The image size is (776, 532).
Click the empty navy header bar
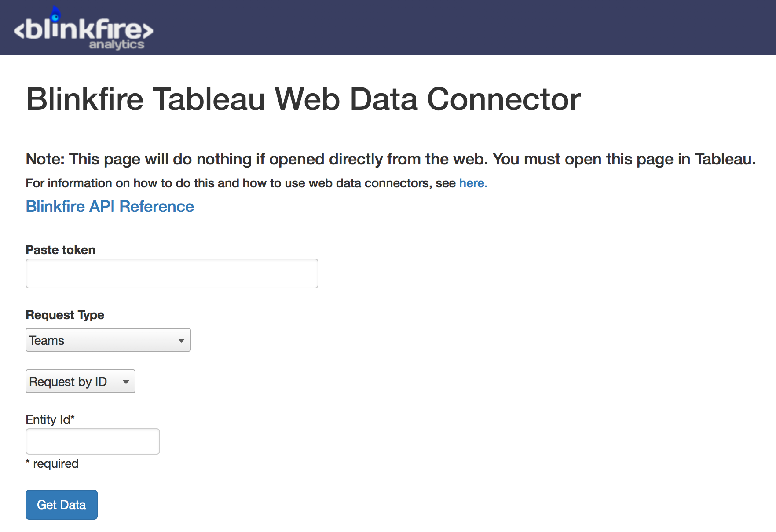(462, 27)
